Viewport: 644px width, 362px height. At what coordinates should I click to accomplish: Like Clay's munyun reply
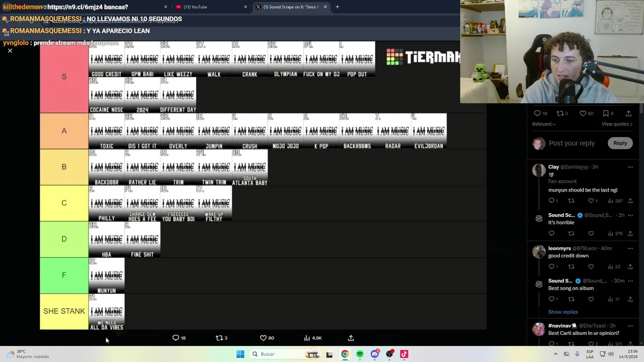click(x=591, y=201)
